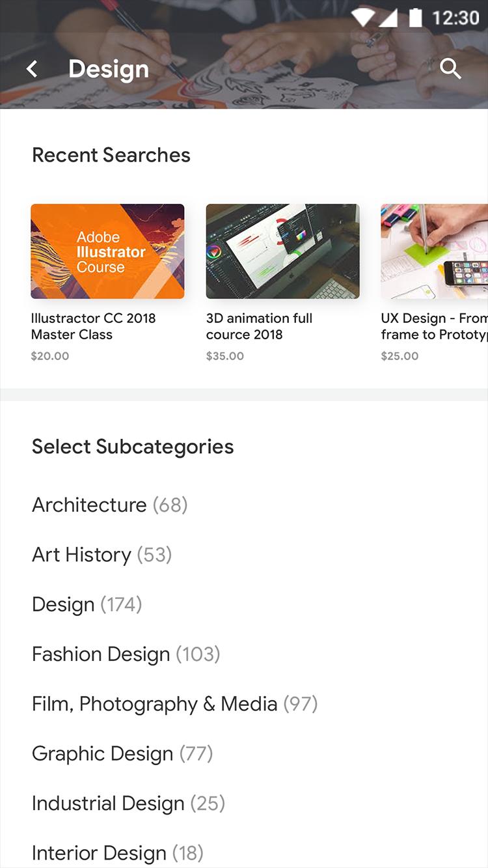This screenshot has width=488, height=868.
Task: Choose the Architecture subcategory
Action: point(109,505)
